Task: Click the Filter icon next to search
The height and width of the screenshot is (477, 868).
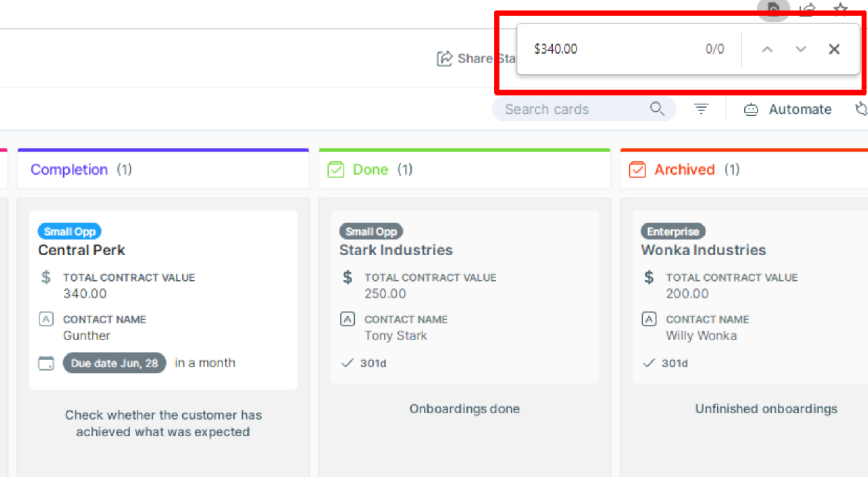Action: point(701,109)
